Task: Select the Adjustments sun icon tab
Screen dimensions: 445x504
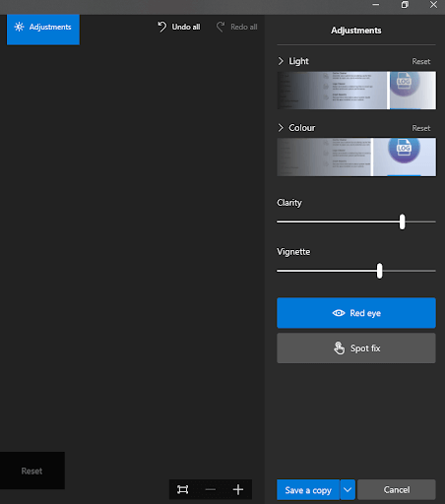Action: pos(43,29)
